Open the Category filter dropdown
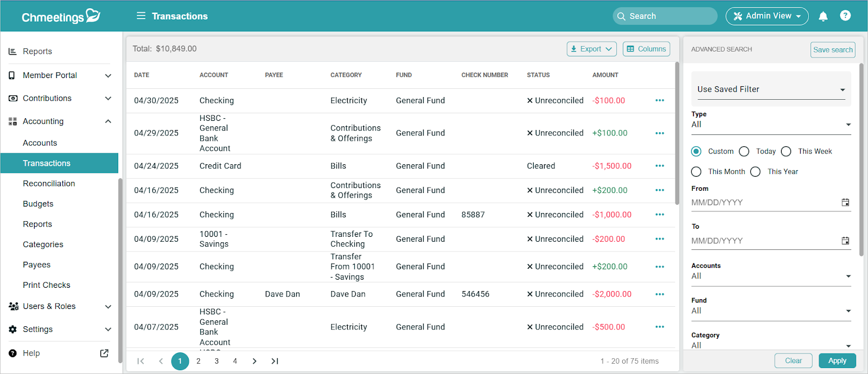Viewport: 868px width, 374px height. point(771,345)
